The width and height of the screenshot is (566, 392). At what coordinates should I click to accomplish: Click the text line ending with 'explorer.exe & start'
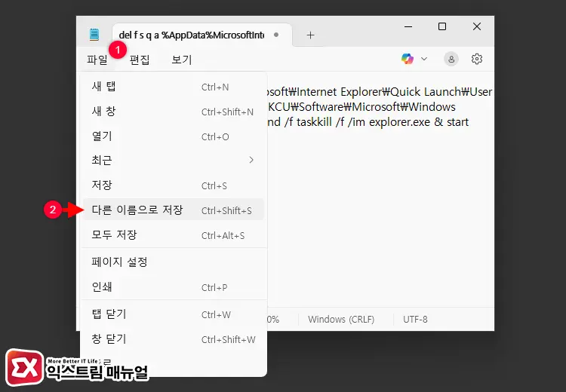(368, 122)
